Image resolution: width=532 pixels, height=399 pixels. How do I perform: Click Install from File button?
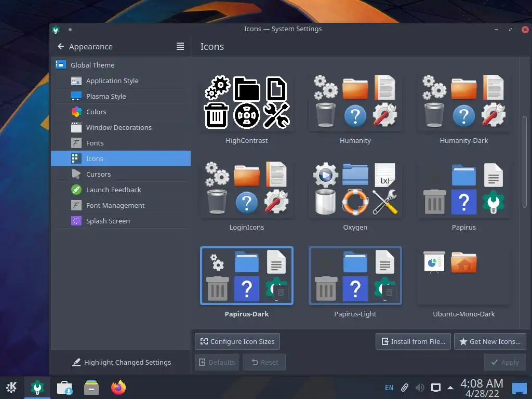point(413,341)
